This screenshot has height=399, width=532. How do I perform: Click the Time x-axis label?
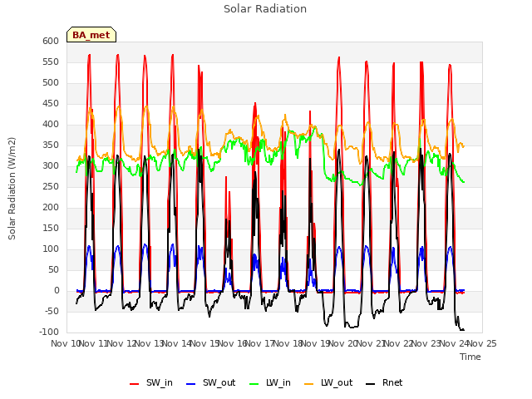(470, 357)
